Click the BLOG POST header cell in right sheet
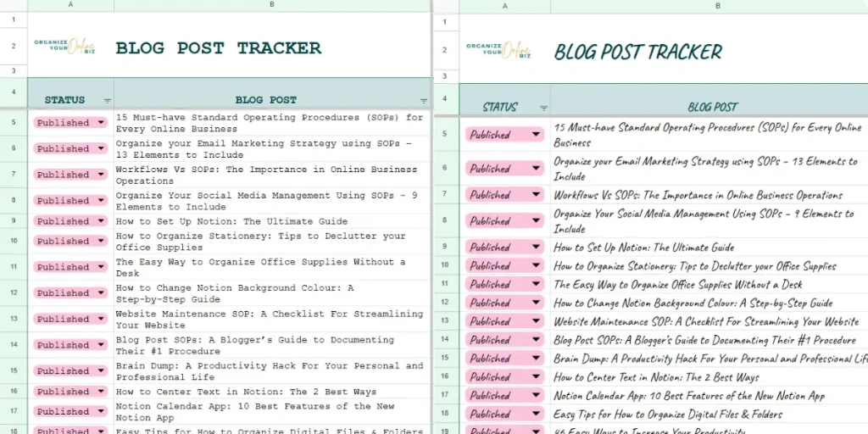Screen dimensions: 868x434 tap(709, 100)
